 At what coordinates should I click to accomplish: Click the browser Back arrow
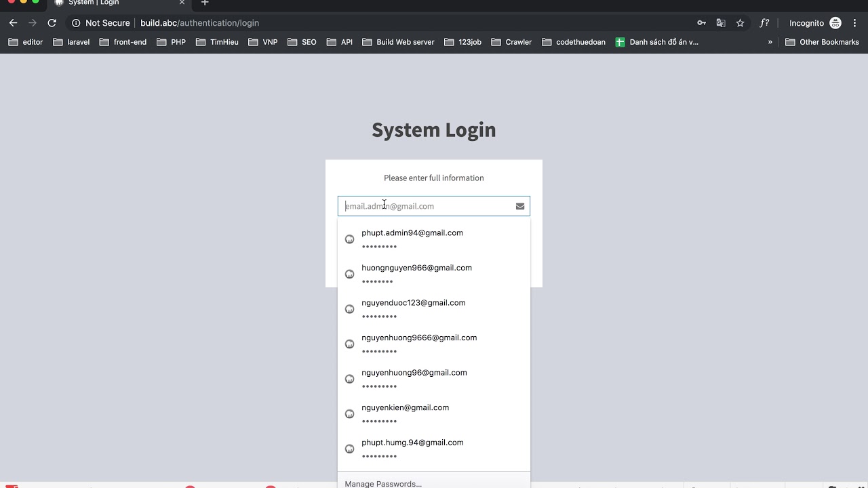pyautogui.click(x=13, y=23)
